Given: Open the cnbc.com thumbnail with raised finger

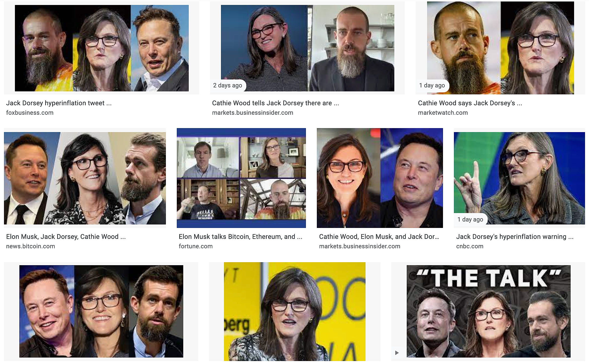Looking at the screenshot, I should click(x=519, y=178).
